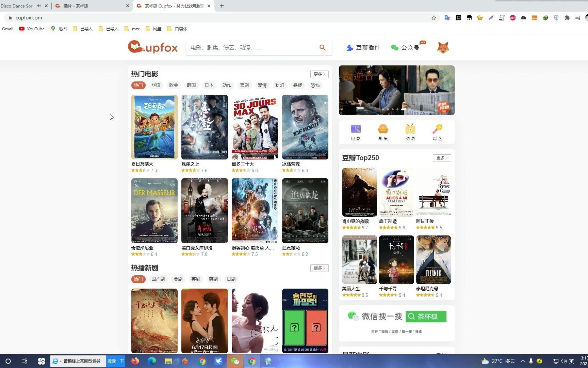Open the 综艺 category icon
The width and height of the screenshot is (588, 368).
[x=437, y=132]
